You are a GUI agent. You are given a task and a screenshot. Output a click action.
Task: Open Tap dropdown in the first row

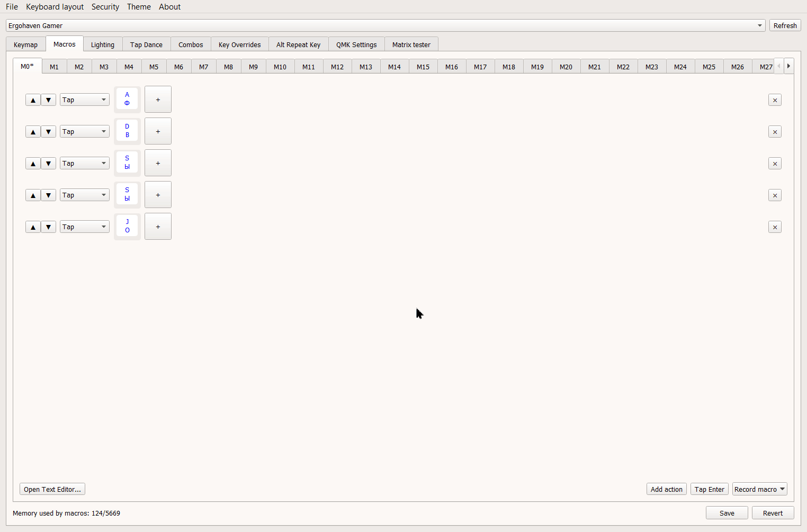coord(84,100)
